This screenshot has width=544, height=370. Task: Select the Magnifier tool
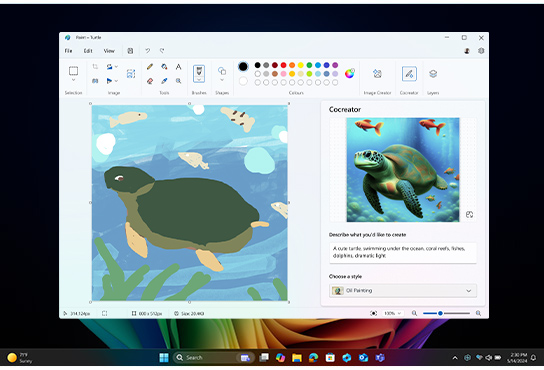click(x=178, y=81)
